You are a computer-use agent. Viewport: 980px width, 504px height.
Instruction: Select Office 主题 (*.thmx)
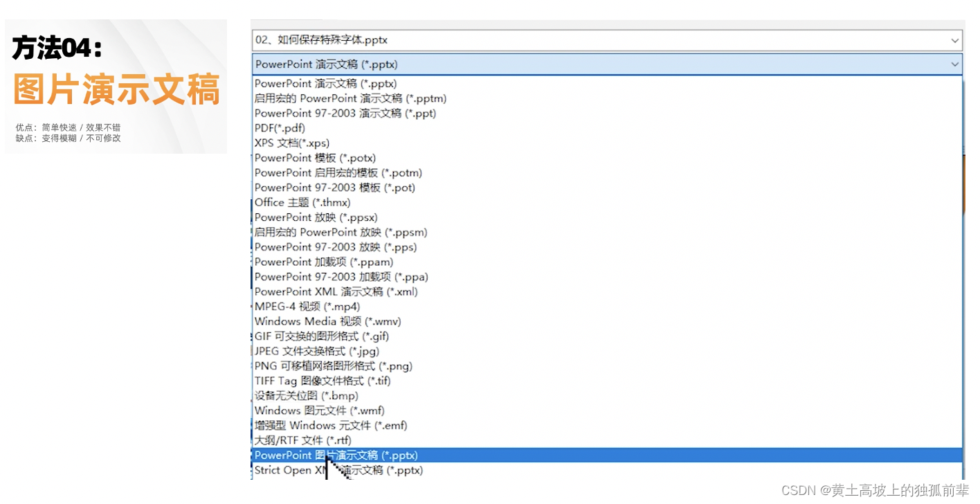pyautogui.click(x=607, y=202)
